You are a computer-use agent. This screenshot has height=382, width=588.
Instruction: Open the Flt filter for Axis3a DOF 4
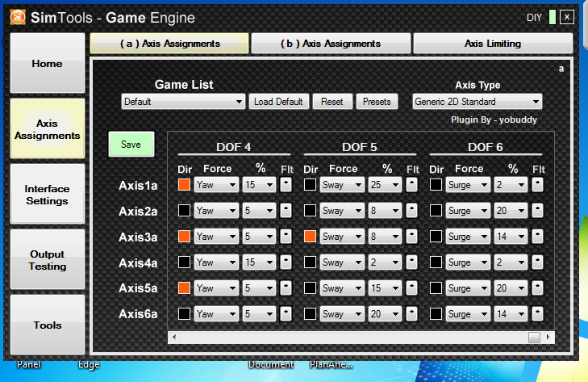(286, 237)
